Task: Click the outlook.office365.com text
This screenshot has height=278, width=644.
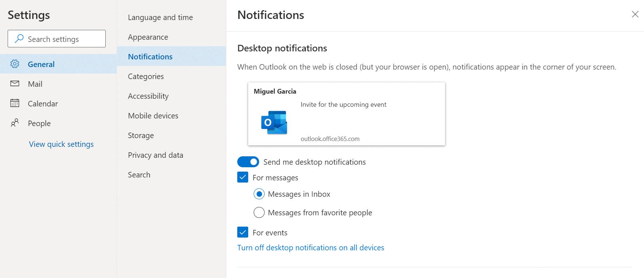Action: click(330, 138)
